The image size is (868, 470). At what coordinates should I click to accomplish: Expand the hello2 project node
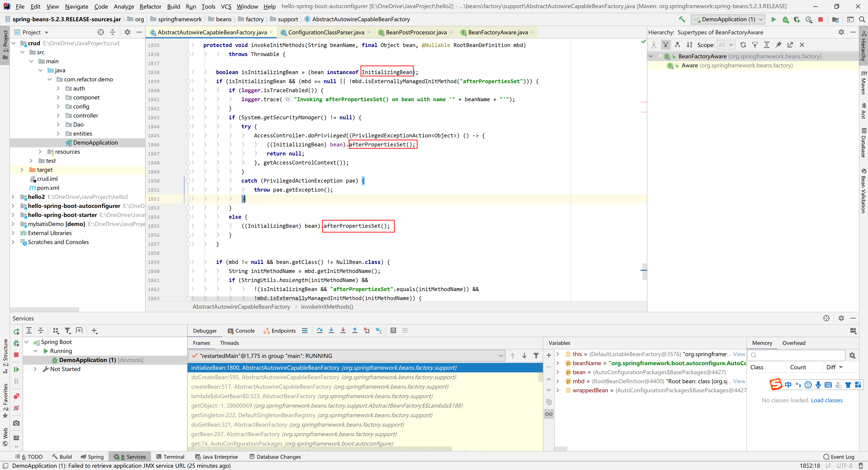pyautogui.click(x=13, y=197)
